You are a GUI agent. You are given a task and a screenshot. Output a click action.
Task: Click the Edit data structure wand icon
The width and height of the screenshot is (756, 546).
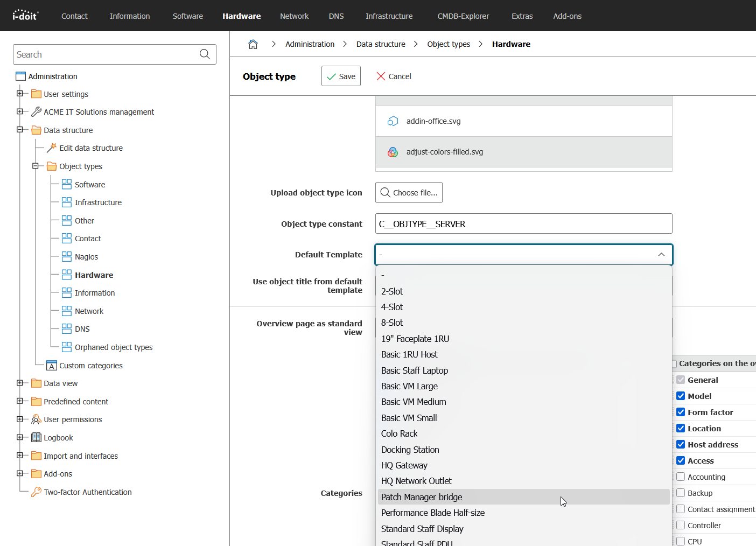(52, 148)
